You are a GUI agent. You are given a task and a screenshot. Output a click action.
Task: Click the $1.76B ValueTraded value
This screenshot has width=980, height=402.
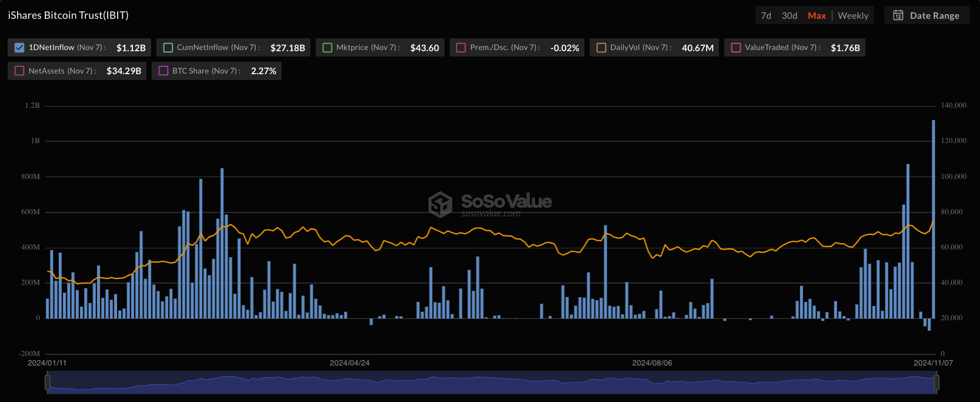point(845,48)
